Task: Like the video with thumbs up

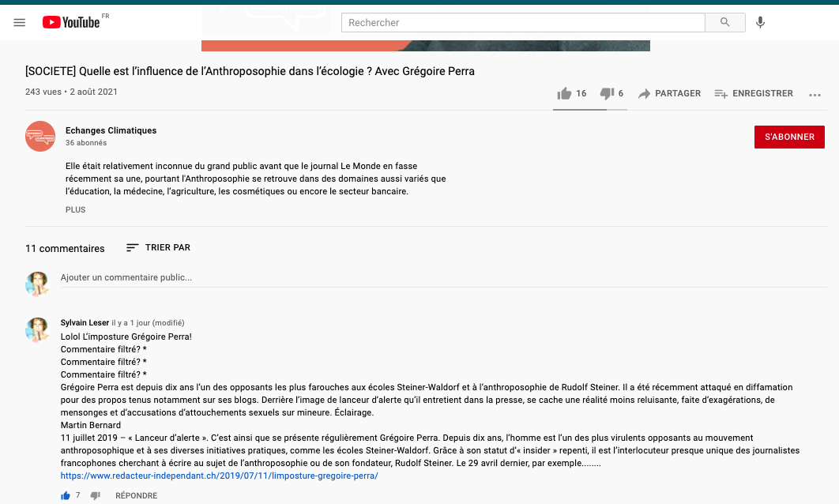Action: pyautogui.click(x=565, y=93)
